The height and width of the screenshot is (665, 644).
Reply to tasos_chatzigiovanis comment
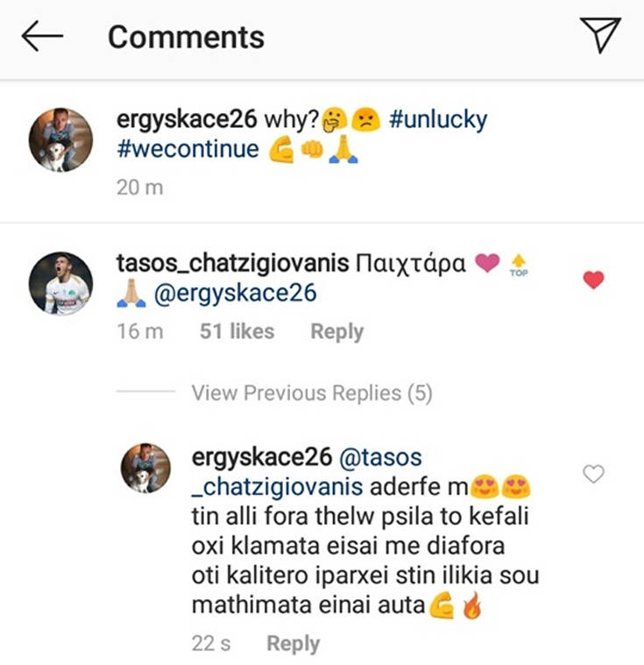(336, 332)
